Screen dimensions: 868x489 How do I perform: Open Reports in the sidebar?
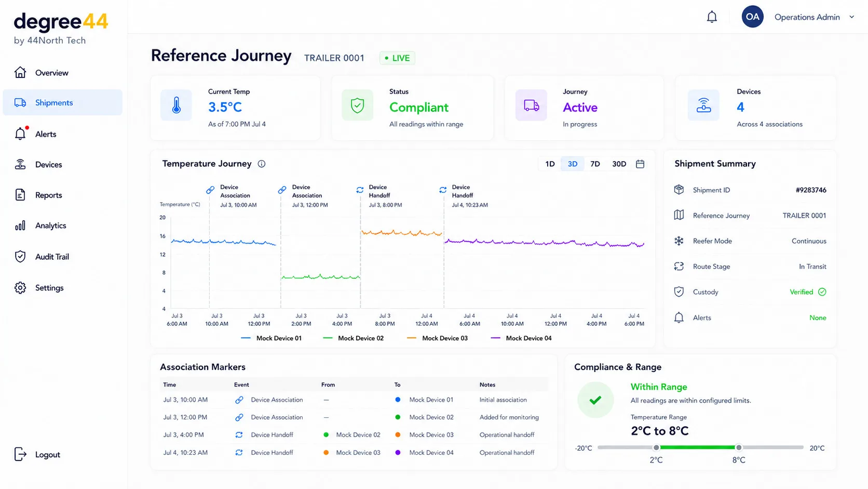pos(63,195)
